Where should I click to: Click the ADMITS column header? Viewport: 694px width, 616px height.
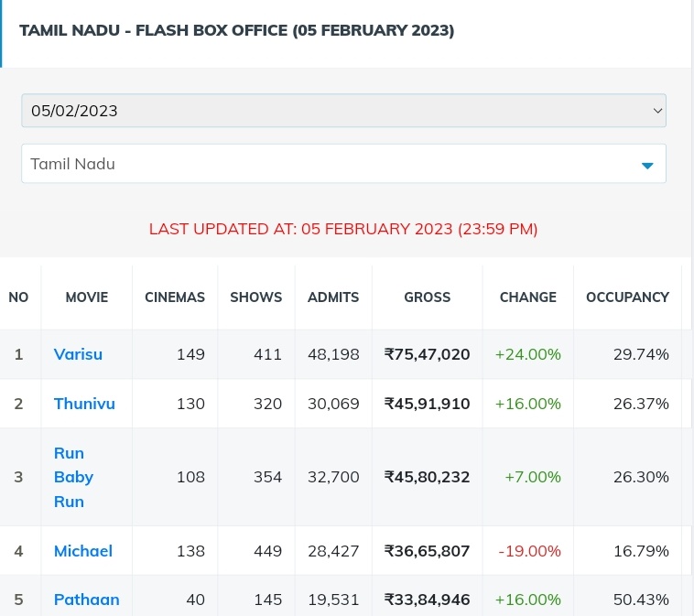coord(333,297)
